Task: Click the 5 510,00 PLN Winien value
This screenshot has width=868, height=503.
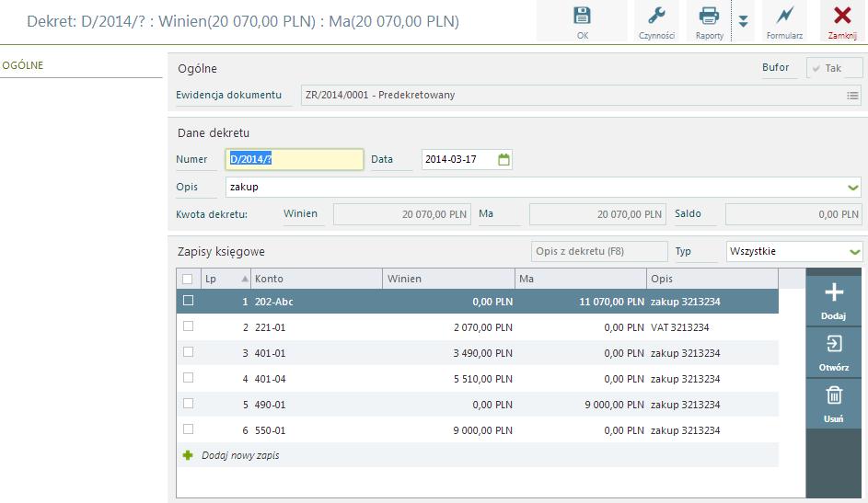Action: coord(483,379)
